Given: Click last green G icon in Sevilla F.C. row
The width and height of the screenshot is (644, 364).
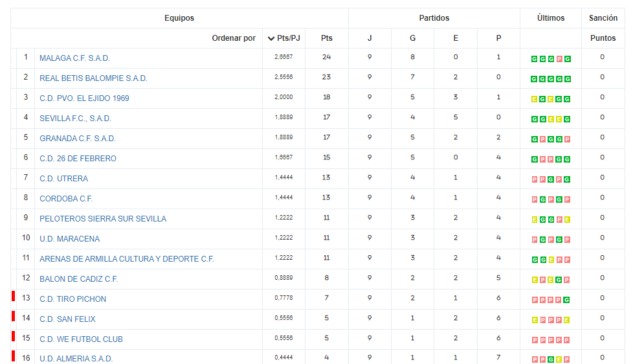Looking at the screenshot, I should coord(567,120).
